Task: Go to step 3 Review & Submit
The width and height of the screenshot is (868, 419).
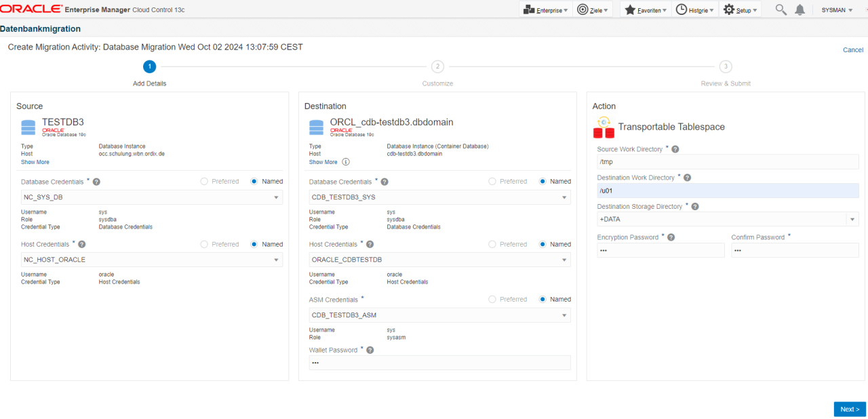Action: [726, 66]
